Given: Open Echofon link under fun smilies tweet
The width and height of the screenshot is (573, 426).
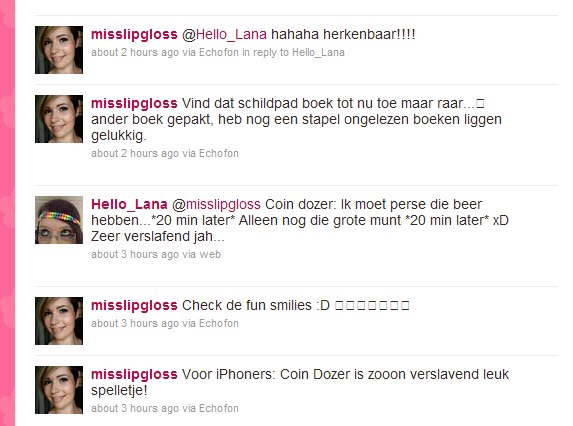Looking at the screenshot, I should [x=219, y=324].
